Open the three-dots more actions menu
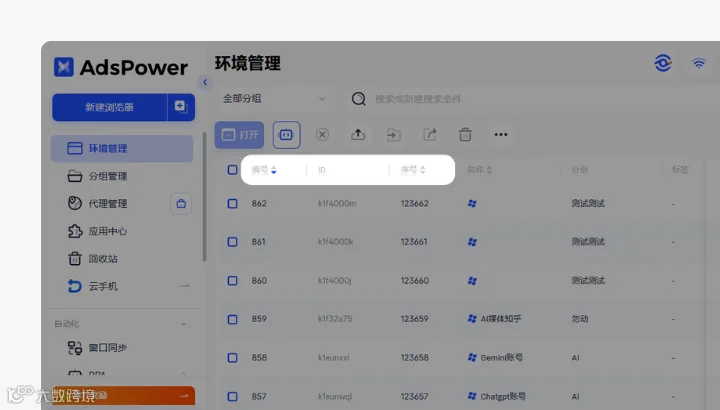This screenshot has width=720, height=410. (501, 135)
